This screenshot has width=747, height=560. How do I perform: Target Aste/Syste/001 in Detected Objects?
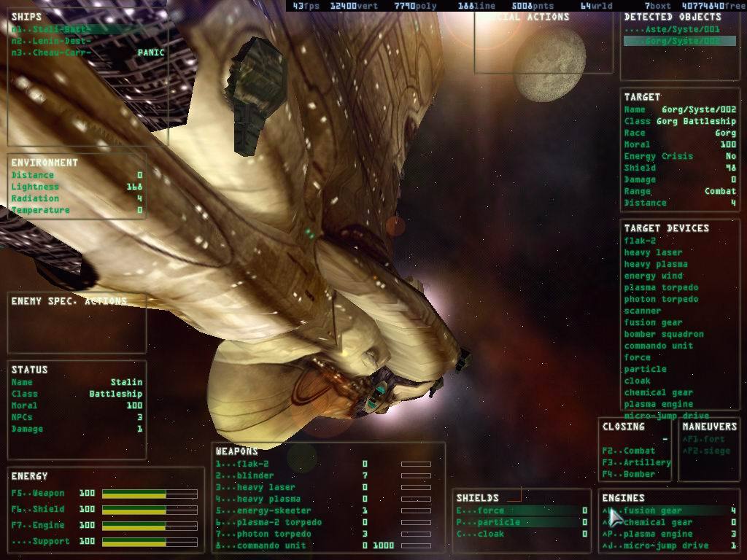click(x=671, y=30)
